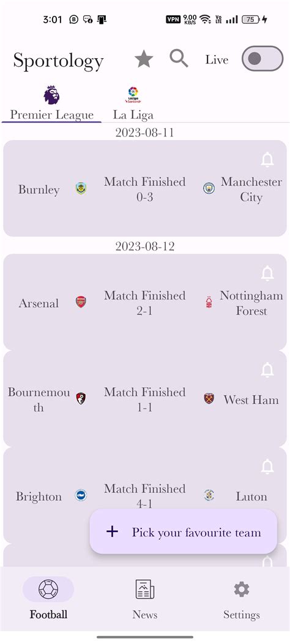Select the Football bottom tab
This screenshot has width=290, height=644.
click(x=48, y=599)
